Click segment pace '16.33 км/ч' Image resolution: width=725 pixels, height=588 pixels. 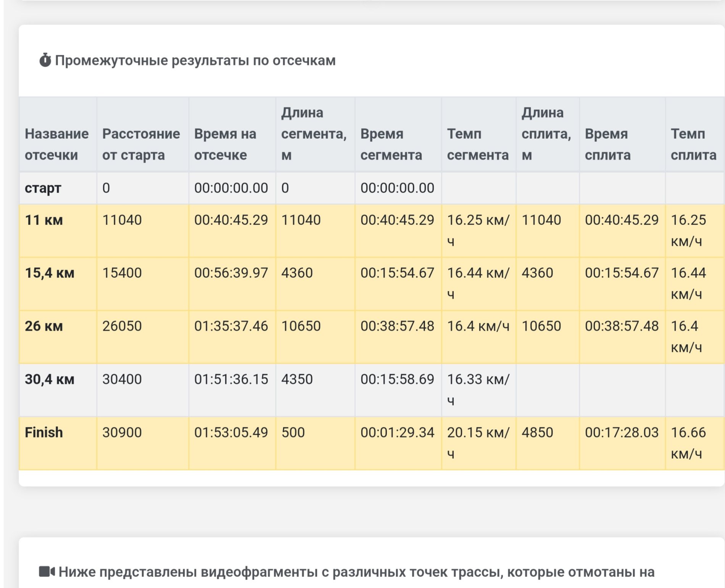(x=478, y=390)
